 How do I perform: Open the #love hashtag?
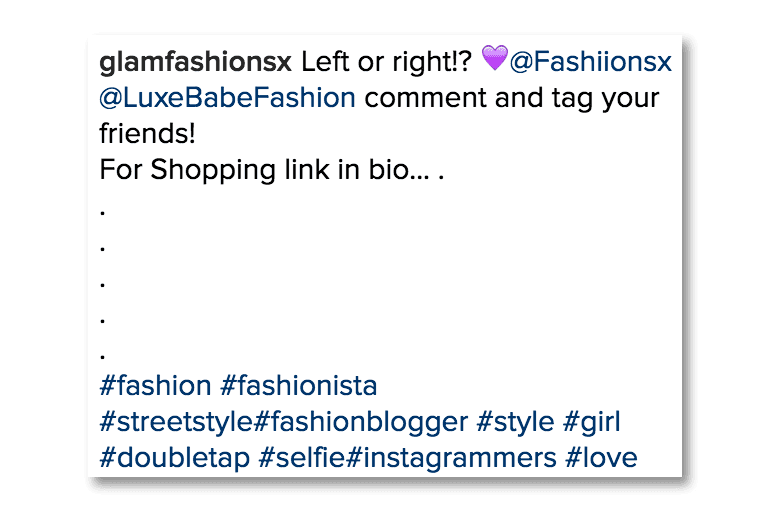pyautogui.click(x=601, y=458)
